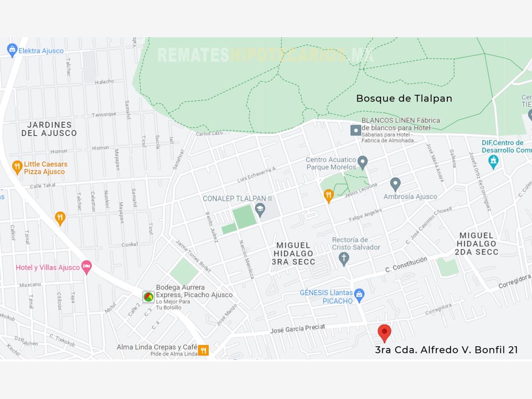
Task: Click the orange restaurant icon near Calle Tekal
Action: (x=60, y=218)
